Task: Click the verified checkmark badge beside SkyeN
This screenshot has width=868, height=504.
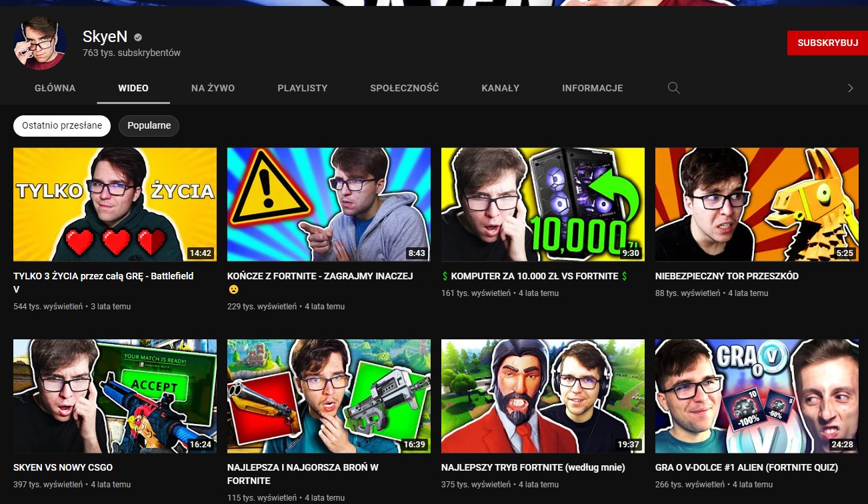Action: coord(138,37)
